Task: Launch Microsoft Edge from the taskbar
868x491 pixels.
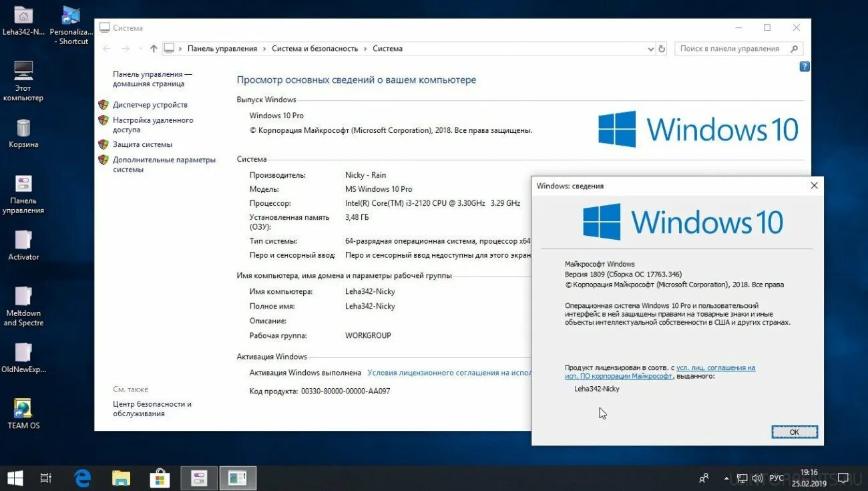Action: pos(83,478)
